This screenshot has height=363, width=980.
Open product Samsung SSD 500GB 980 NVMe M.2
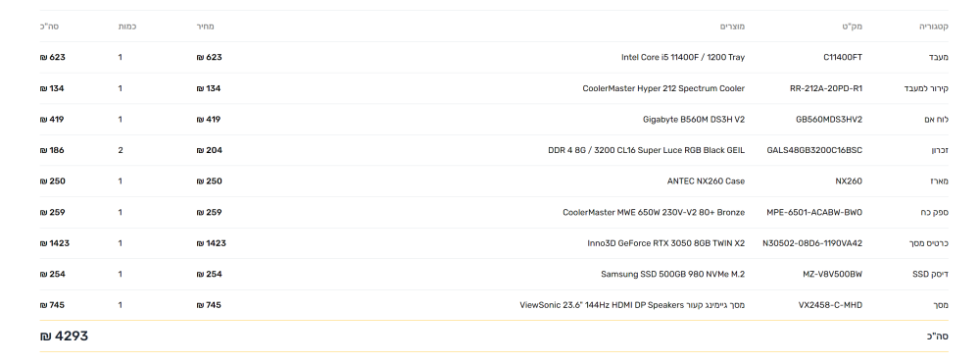673,274
